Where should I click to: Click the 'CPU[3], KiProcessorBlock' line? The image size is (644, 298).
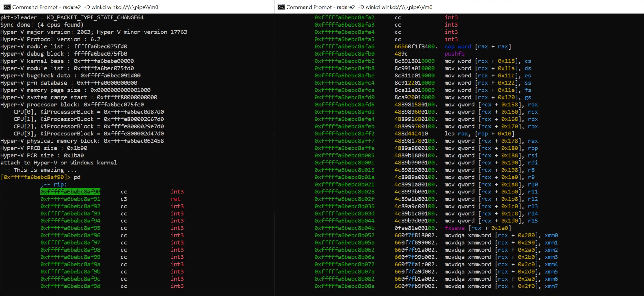point(89,134)
